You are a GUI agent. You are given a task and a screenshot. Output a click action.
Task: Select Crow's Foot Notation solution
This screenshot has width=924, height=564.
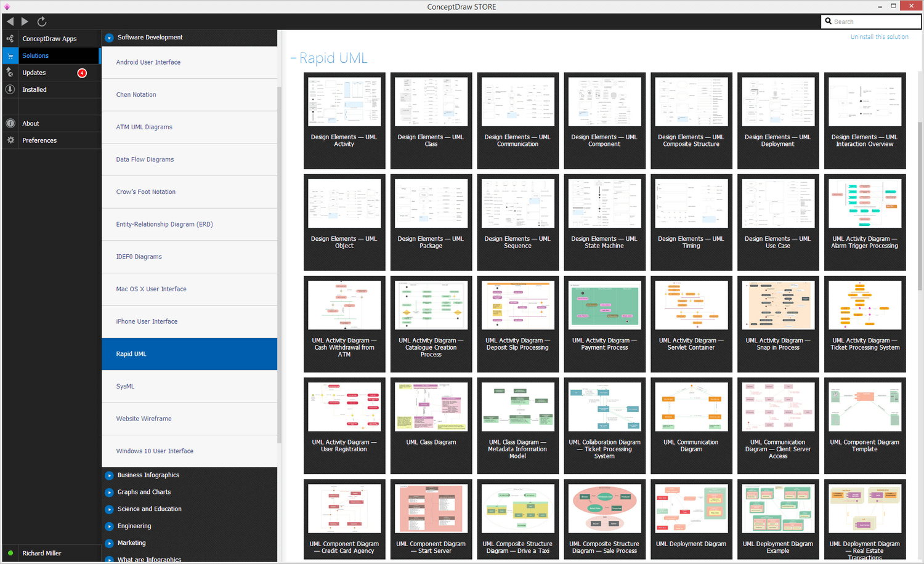tap(189, 192)
